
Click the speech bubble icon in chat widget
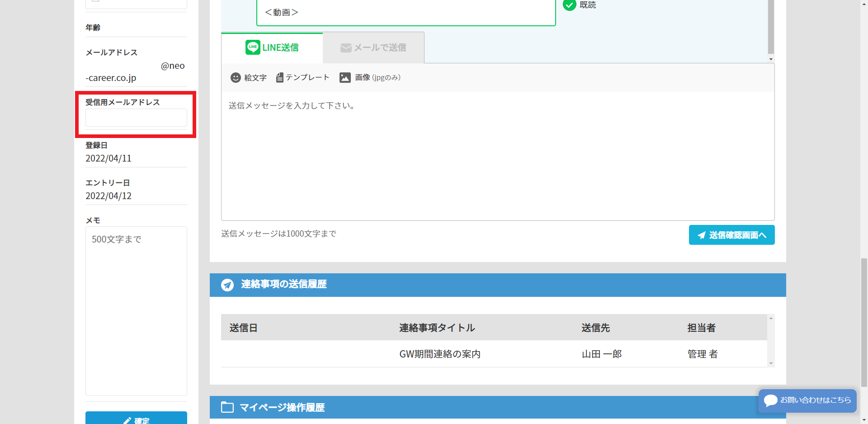(770, 400)
